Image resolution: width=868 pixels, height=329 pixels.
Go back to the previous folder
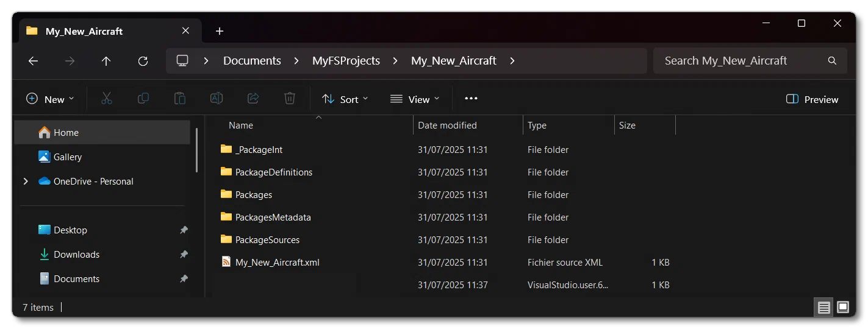34,61
